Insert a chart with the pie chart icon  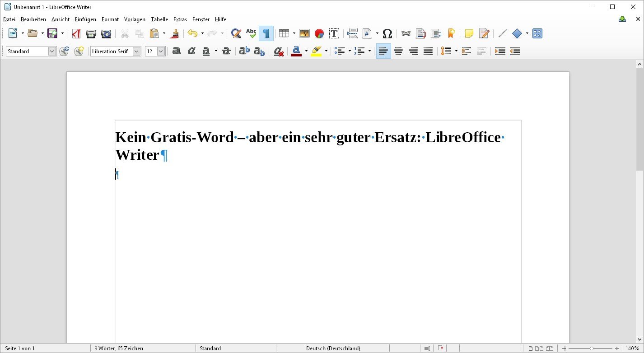(x=319, y=33)
